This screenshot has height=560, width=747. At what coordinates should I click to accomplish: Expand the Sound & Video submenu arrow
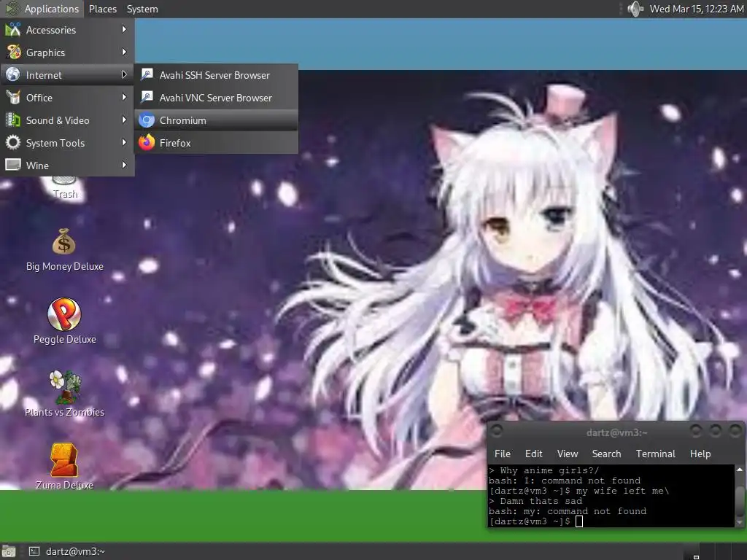point(124,120)
